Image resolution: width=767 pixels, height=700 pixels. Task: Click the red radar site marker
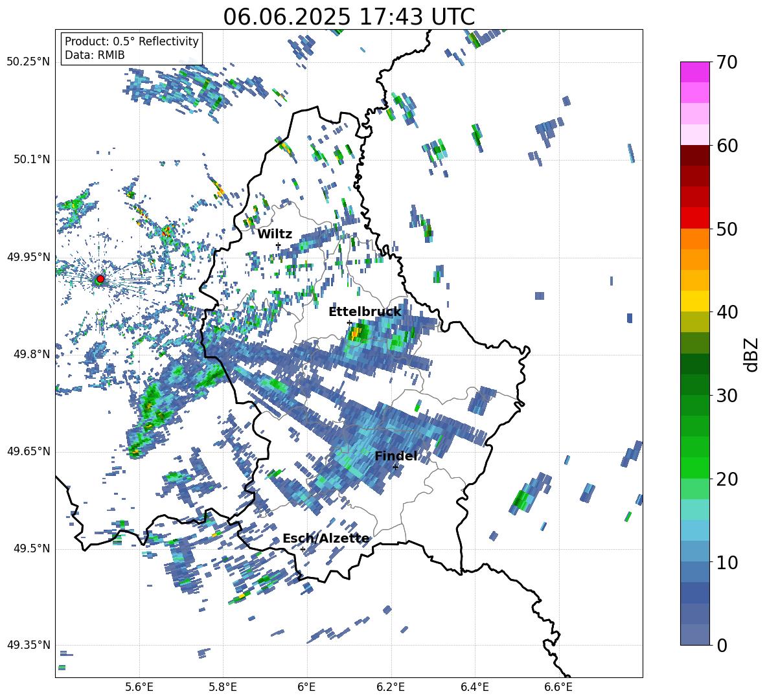100,279
